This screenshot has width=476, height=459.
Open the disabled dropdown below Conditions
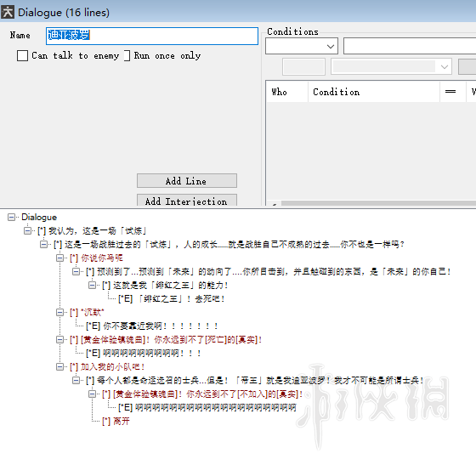point(391,66)
